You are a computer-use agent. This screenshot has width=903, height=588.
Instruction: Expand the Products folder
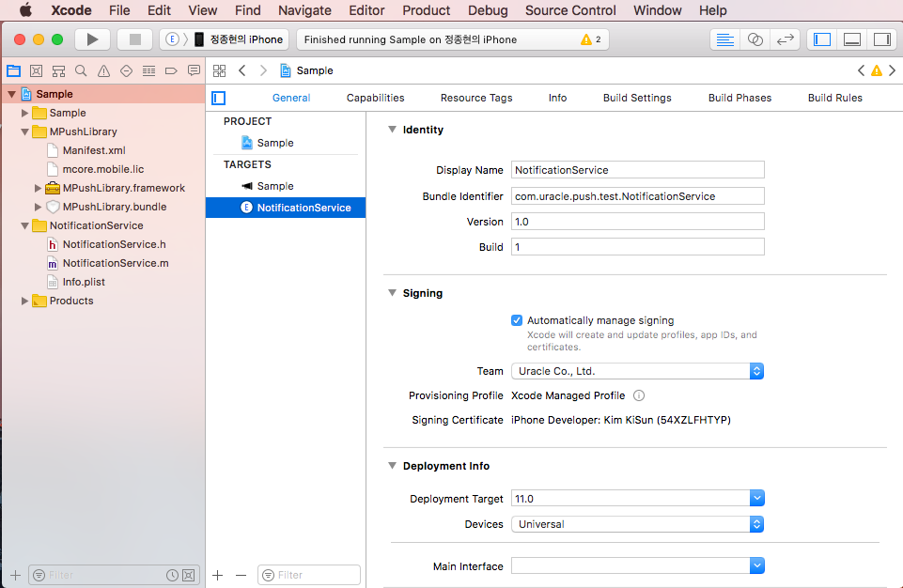tap(24, 301)
